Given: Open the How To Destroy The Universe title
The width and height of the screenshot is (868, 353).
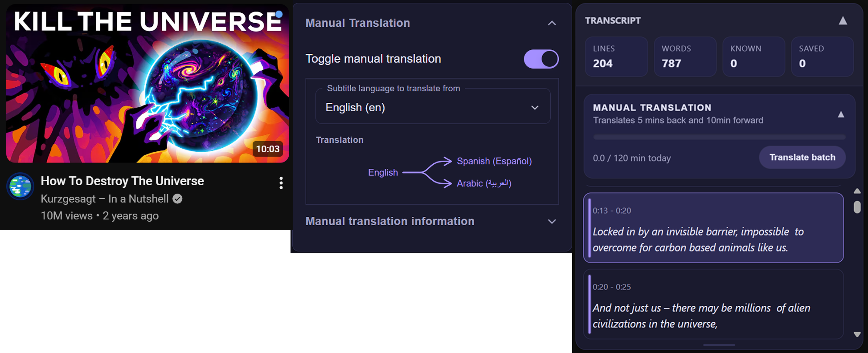Looking at the screenshot, I should [x=122, y=181].
